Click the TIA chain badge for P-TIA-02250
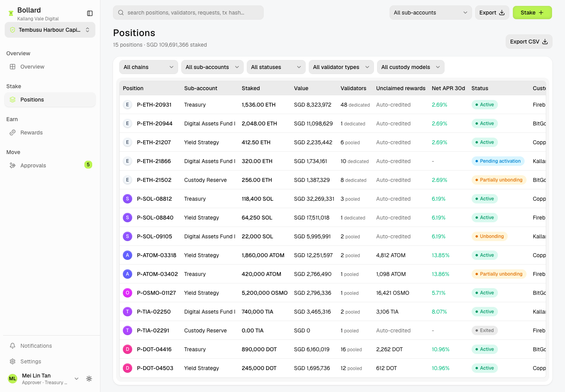Image resolution: width=565 pixels, height=392 pixels. 128,312
